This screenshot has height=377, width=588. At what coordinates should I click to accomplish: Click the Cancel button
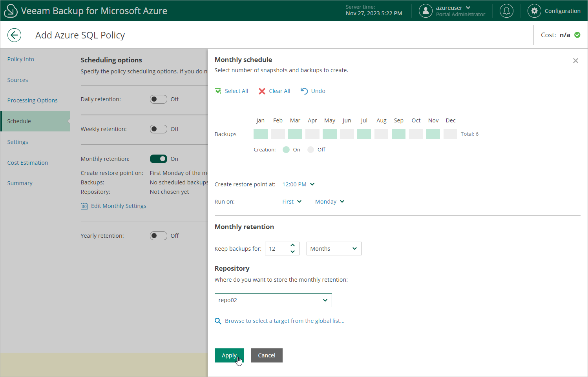[x=267, y=355]
